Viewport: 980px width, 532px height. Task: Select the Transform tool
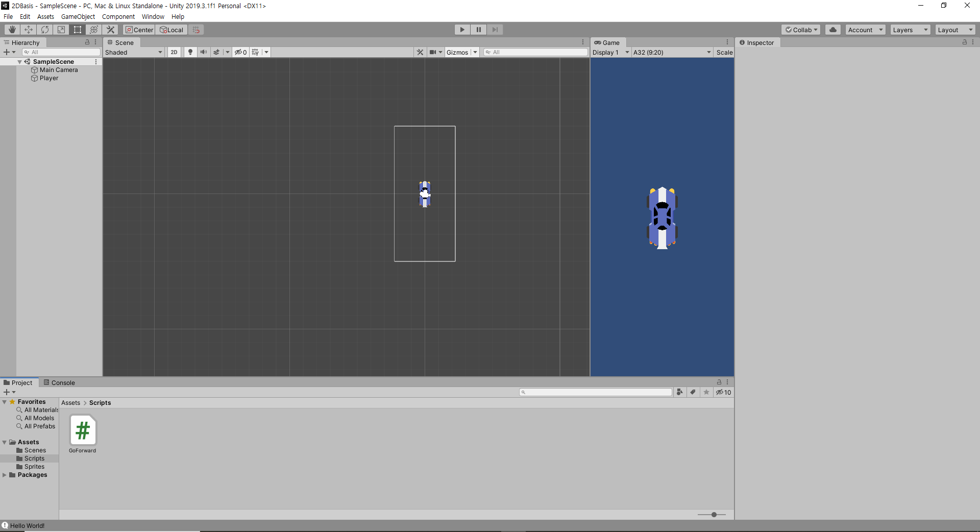(94, 30)
